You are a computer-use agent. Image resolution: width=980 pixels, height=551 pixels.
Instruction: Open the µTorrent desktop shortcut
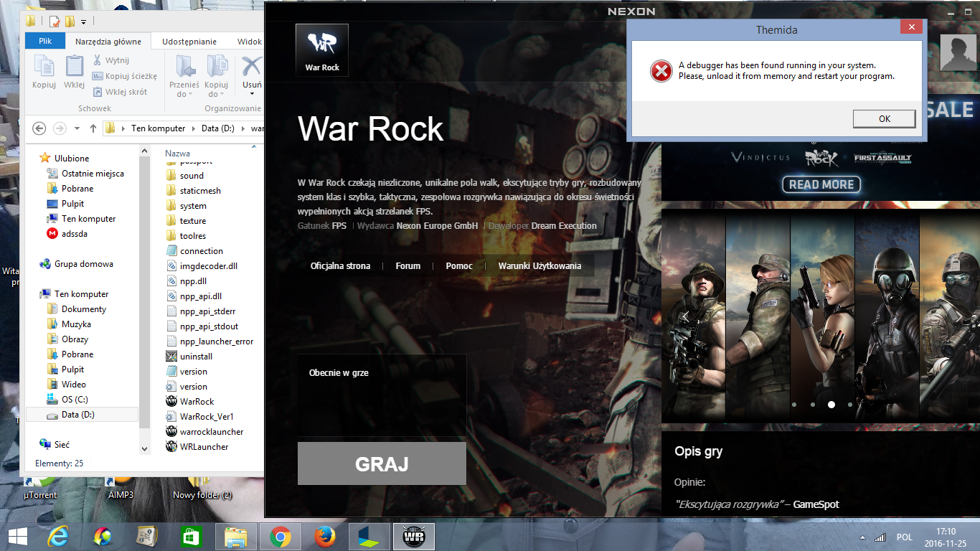tap(39, 488)
